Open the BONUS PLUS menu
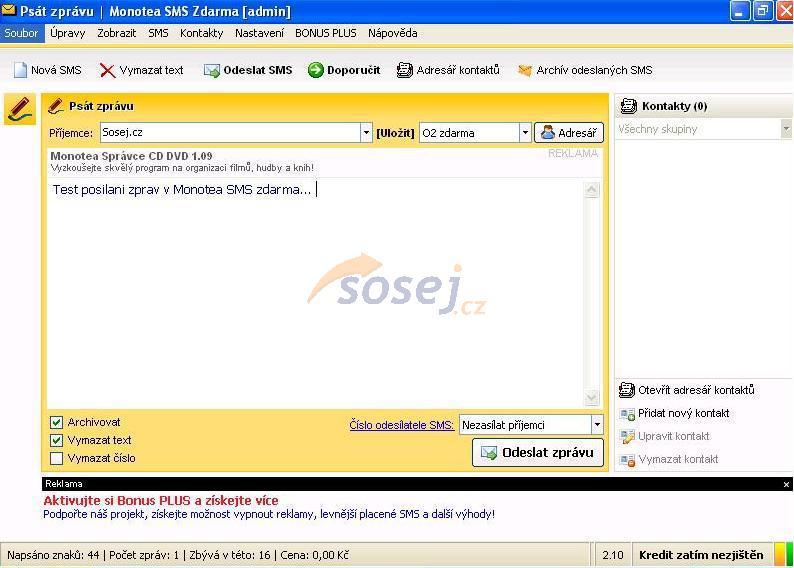 pos(326,33)
